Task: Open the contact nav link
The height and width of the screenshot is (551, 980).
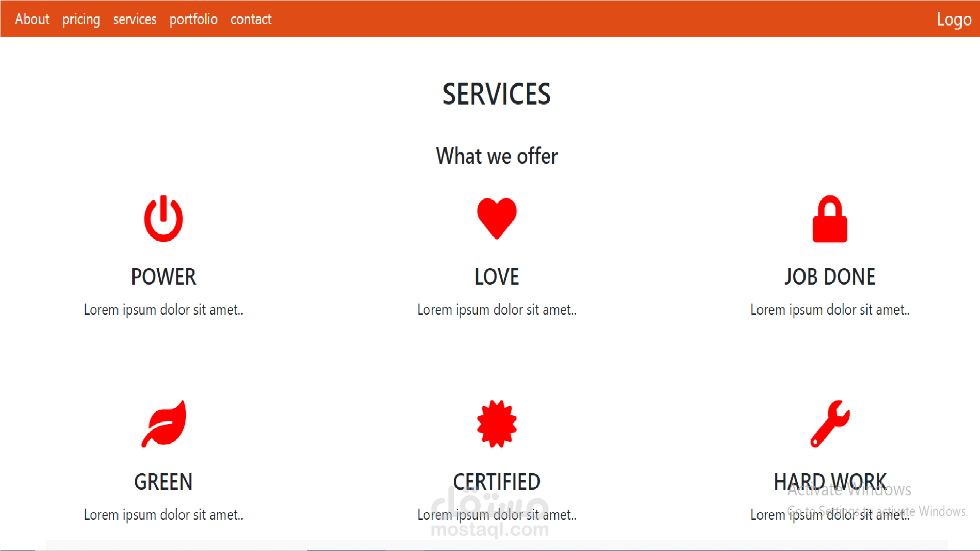Action: (x=251, y=19)
